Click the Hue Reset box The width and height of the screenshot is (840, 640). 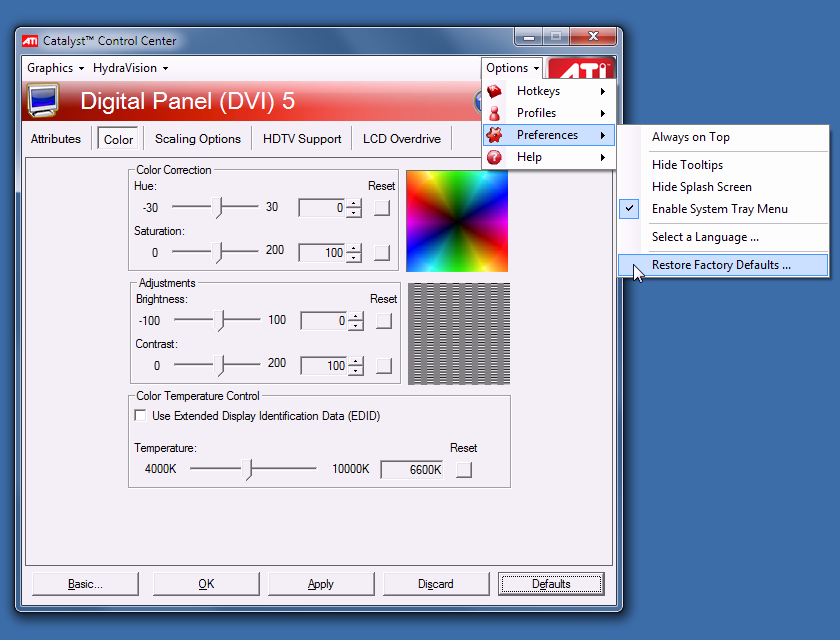382,207
